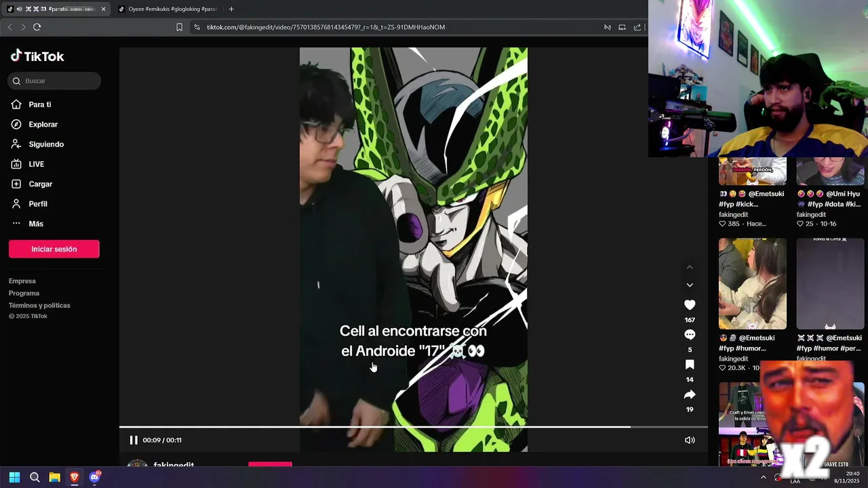This screenshot has height=488, width=868.
Task: Close the active #parati tab
Action: click(x=103, y=9)
